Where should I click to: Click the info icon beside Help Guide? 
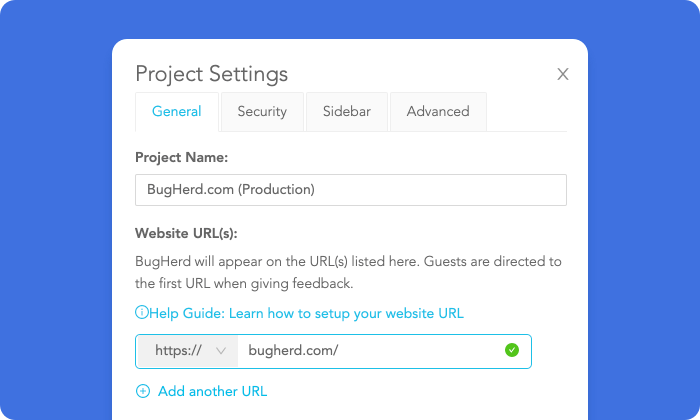(141, 313)
